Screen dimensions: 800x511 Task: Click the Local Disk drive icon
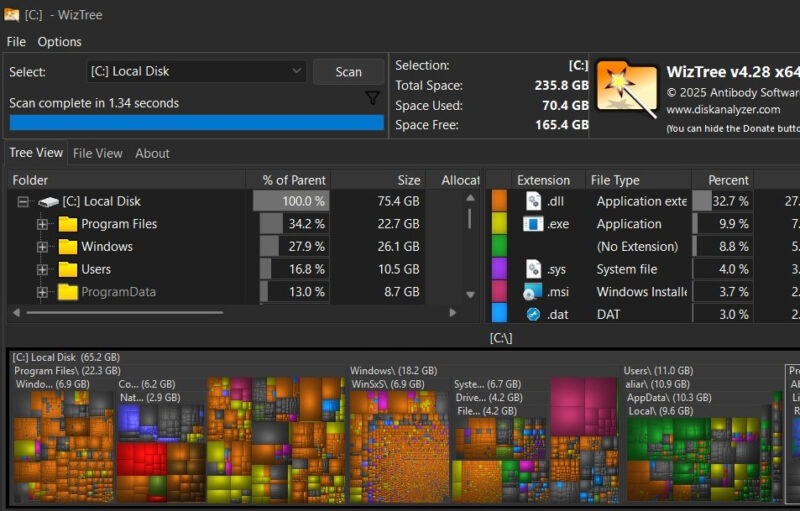(48, 202)
